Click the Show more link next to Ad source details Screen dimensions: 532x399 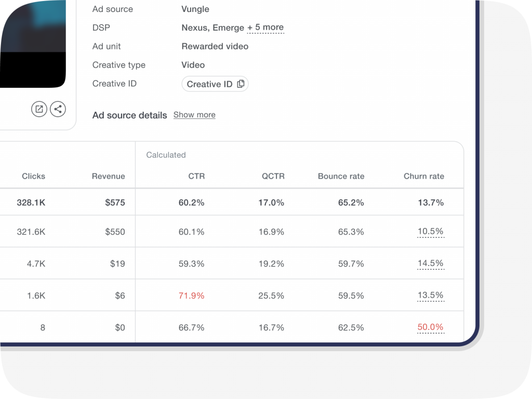tap(194, 115)
